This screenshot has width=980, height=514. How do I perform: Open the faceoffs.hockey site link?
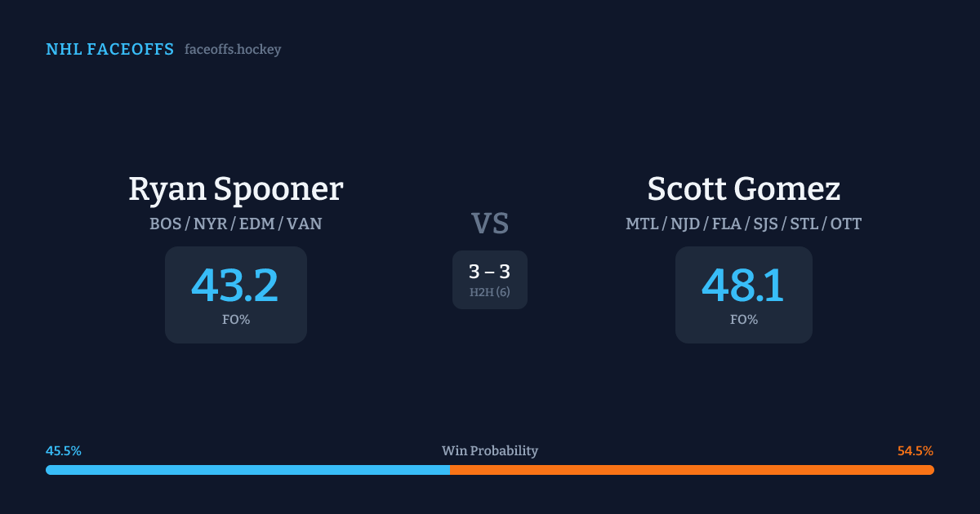233,50
